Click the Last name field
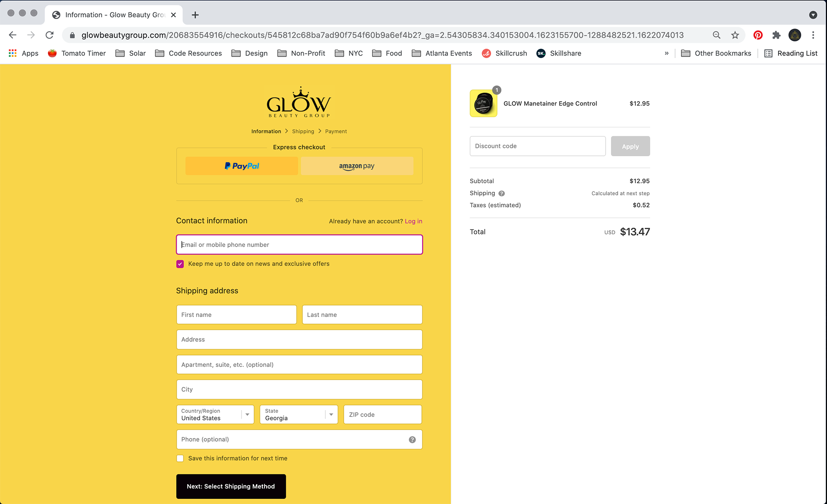The width and height of the screenshot is (827, 504). 362,315
